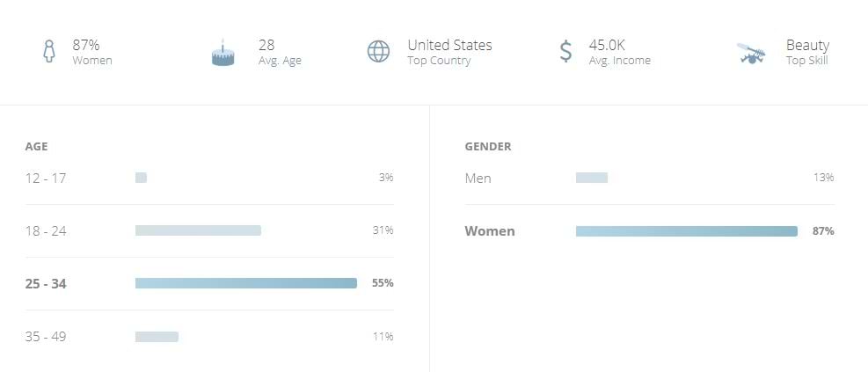This screenshot has width=868, height=372.
Task: Click the 45.0K Avg. Income stat
Action: pyautogui.click(x=619, y=52)
